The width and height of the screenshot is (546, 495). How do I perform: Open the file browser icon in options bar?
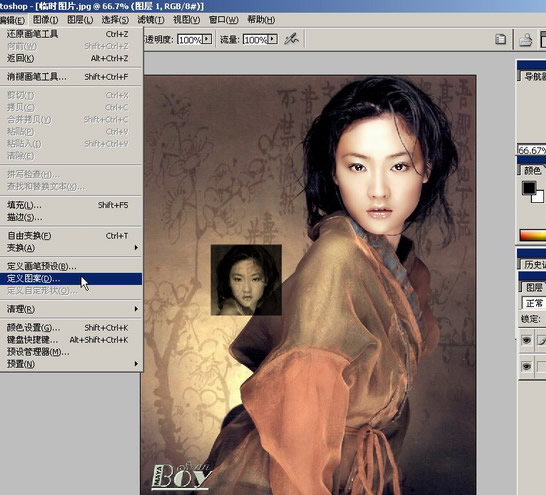(526, 39)
